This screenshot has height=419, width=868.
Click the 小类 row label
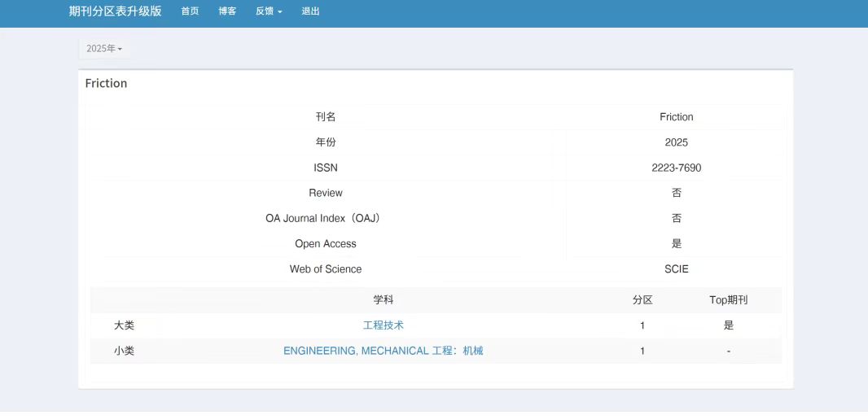pos(124,351)
